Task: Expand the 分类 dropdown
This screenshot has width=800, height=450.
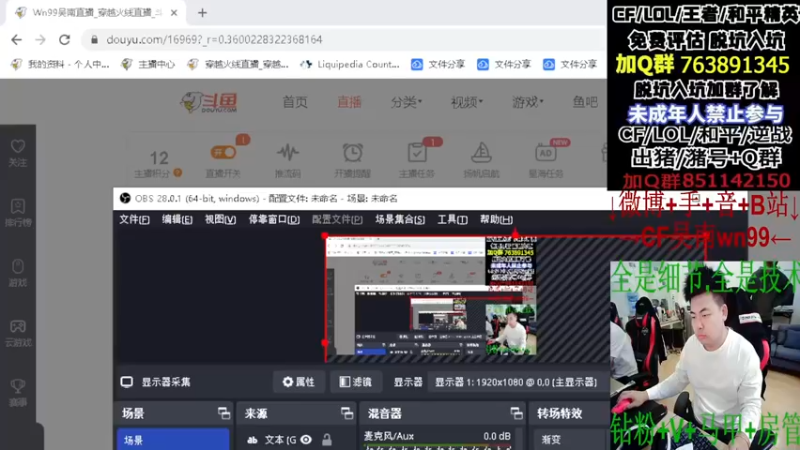Action: coord(406,102)
